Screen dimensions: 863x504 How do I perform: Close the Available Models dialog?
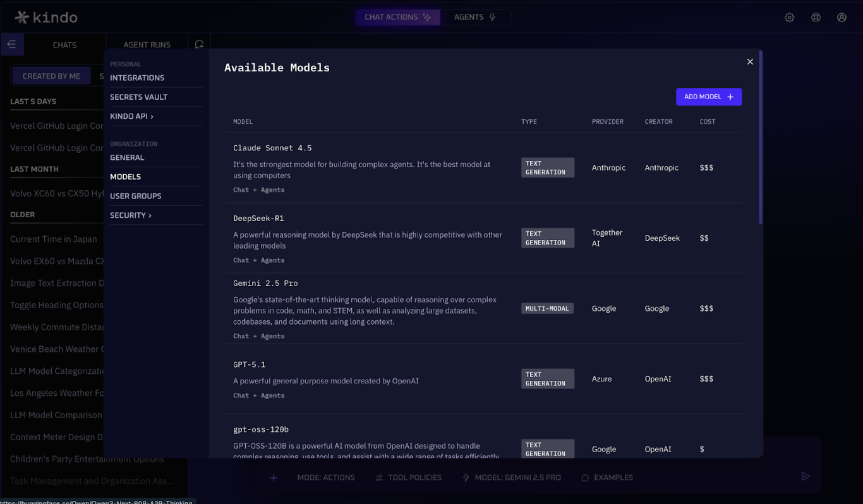point(750,62)
